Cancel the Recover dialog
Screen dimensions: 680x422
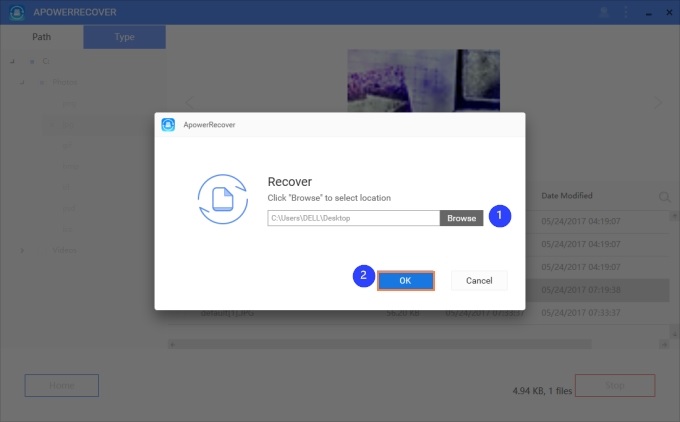tap(479, 281)
